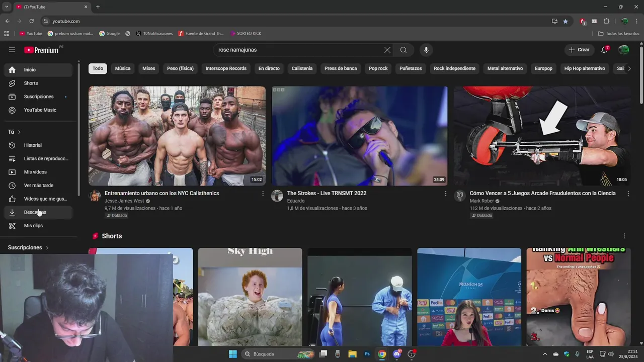Select the Música filter chip

[x=123, y=68]
